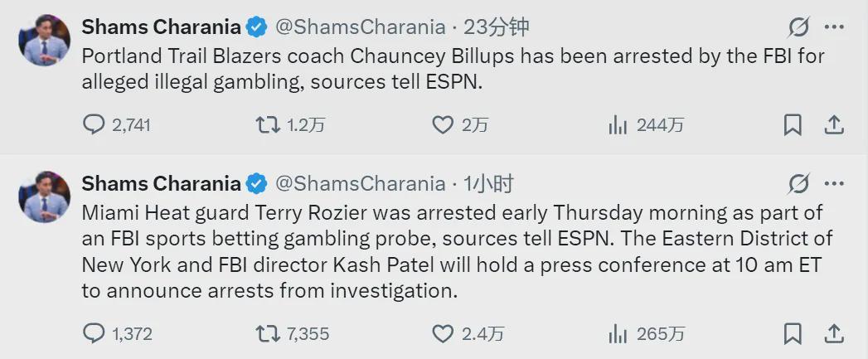Screen dimensions: 868x359
Task: Reply to the Terry Rozier arrest tweet
Action: click(x=94, y=333)
